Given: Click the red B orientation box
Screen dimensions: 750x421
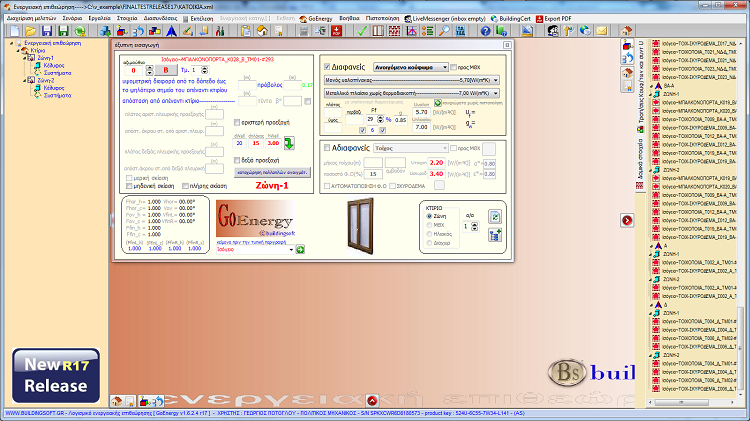Looking at the screenshot, I should click(164, 72).
